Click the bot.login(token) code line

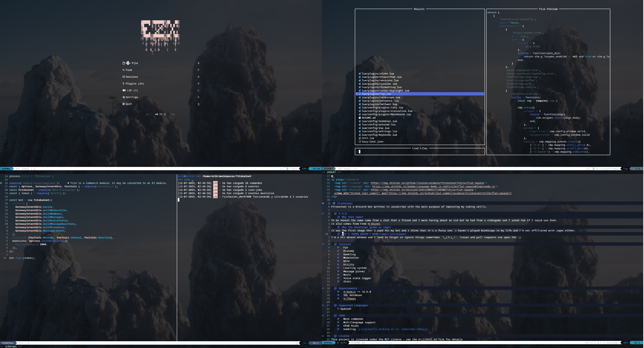pos(22,258)
